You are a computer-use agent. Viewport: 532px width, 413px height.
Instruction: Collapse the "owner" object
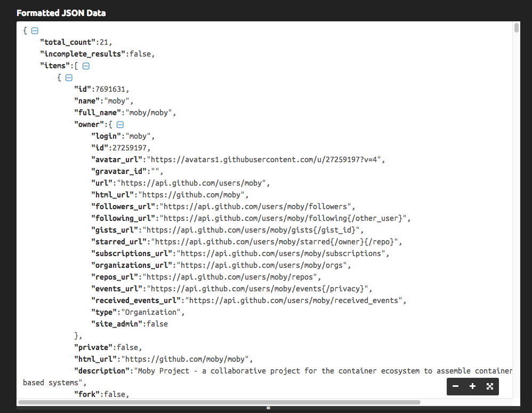coord(120,125)
